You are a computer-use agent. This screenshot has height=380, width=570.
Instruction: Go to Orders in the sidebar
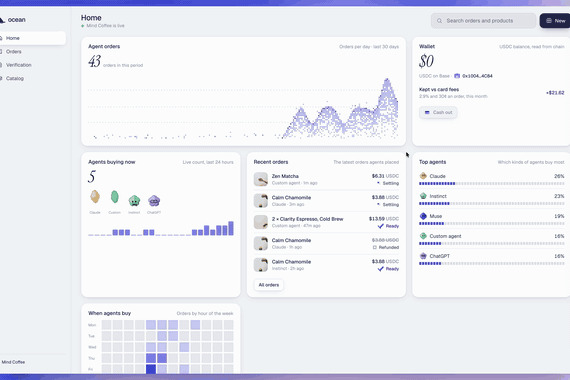tap(32, 52)
